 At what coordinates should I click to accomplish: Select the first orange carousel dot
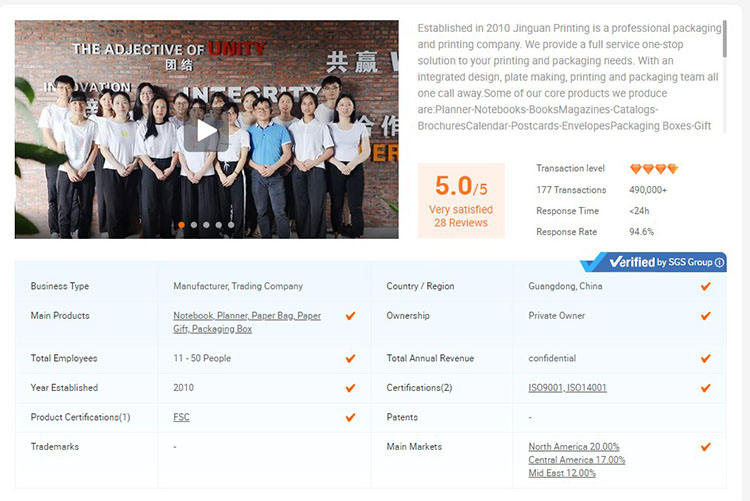[x=181, y=224]
